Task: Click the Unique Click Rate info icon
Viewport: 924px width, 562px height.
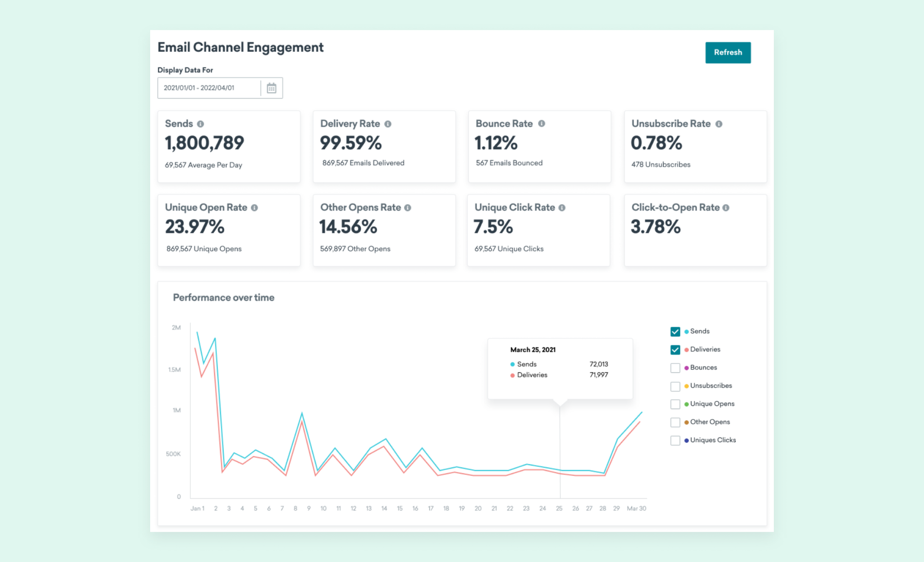Action: [x=562, y=208]
